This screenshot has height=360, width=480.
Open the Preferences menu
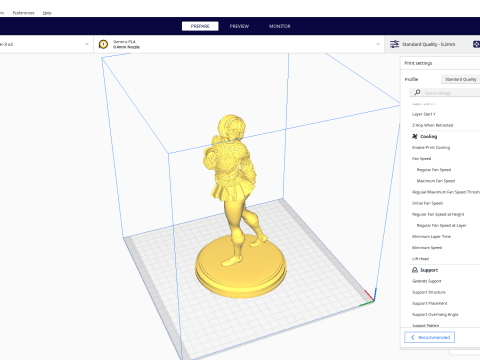(23, 13)
